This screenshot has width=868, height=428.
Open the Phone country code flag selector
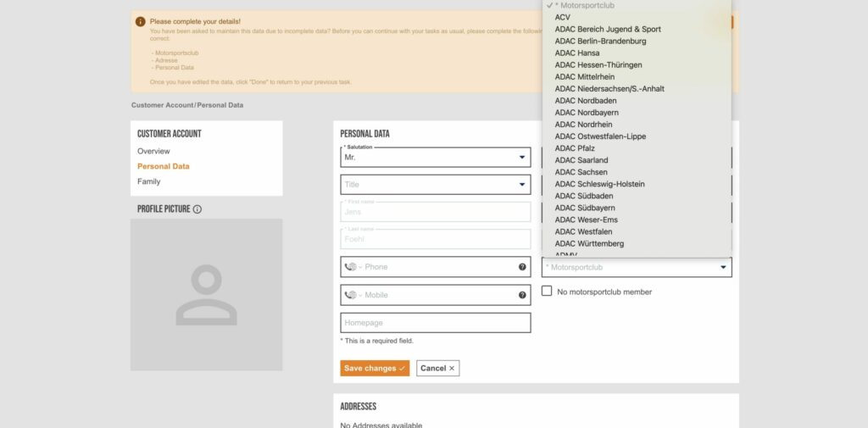(x=352, y=267)
